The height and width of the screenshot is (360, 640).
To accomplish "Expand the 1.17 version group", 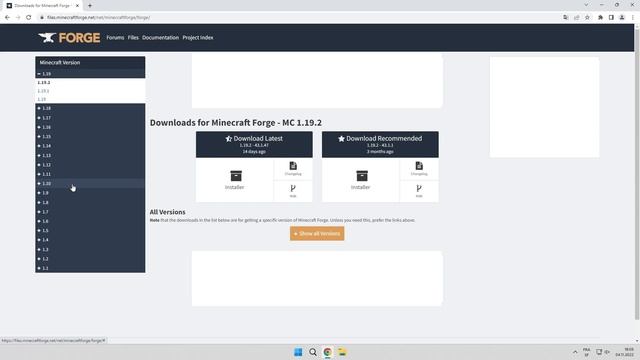I will [90, 118].
